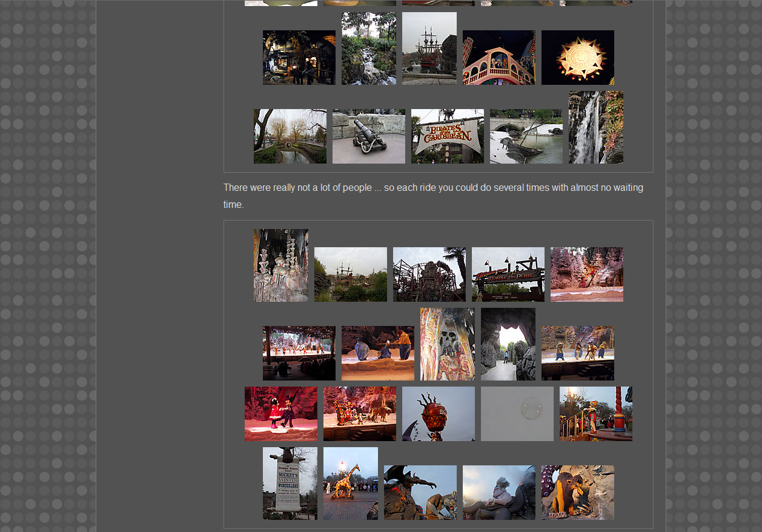Click the skull rock carving photo
Screen dimensions: 762x532
[x=447, y=344]
